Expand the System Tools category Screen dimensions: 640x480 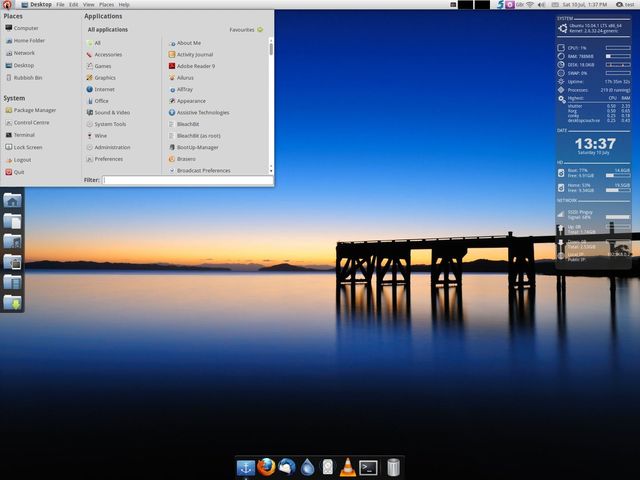pos(110,124)
